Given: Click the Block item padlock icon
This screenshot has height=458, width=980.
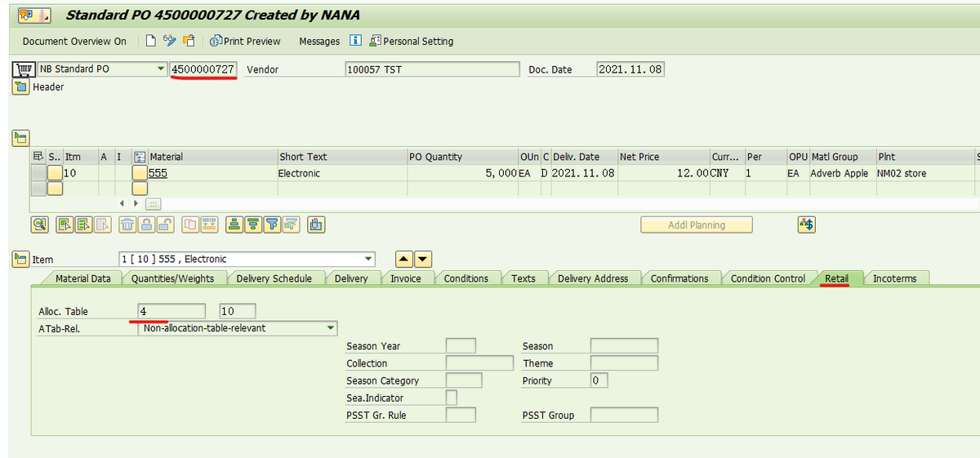Looking at the screenshot, I should 146,225.
